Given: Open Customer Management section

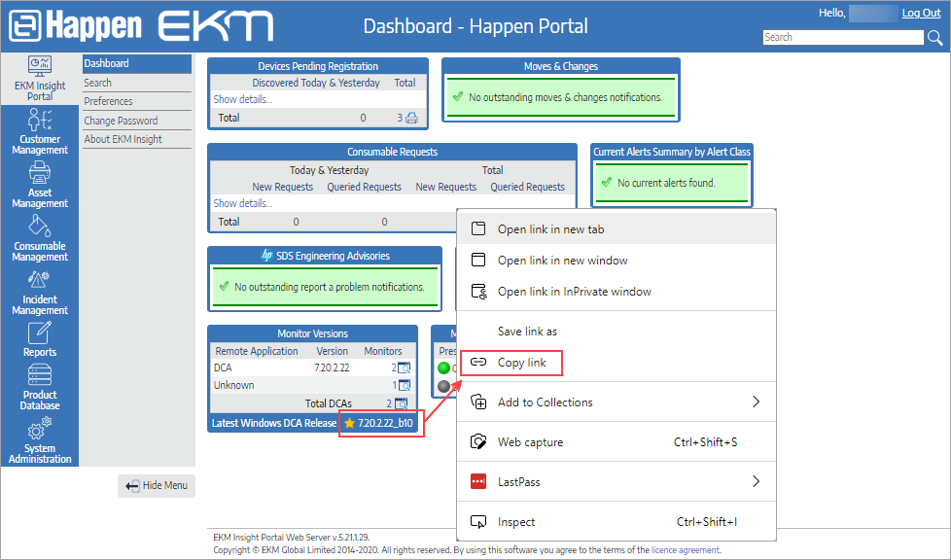Looking at the screenshot, I should click(40, 131).
